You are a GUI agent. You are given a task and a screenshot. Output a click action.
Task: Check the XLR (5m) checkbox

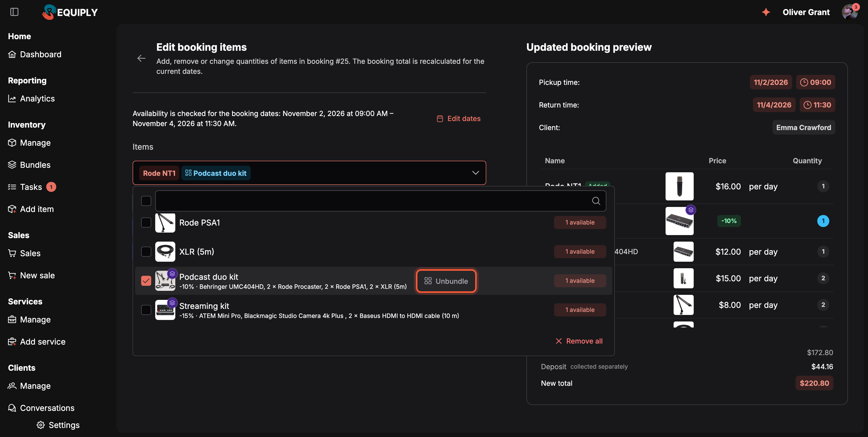coord(146,251)
